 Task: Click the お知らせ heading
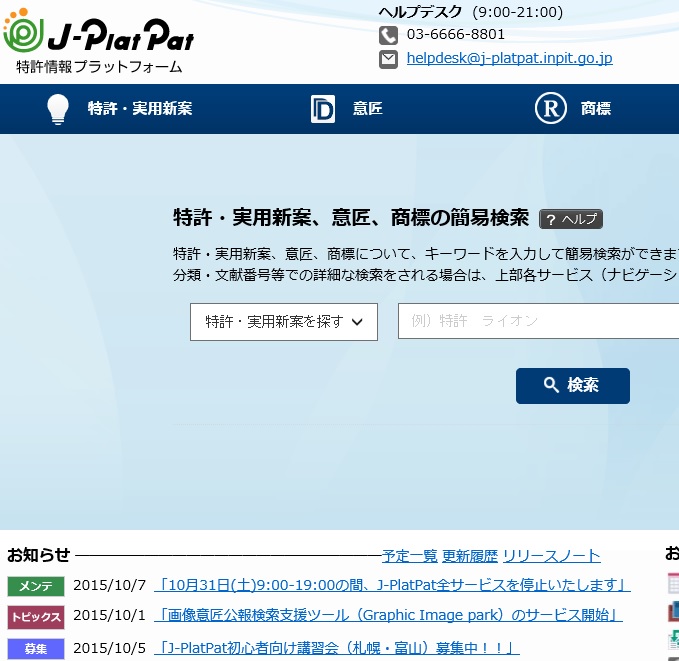click(38, 555)
